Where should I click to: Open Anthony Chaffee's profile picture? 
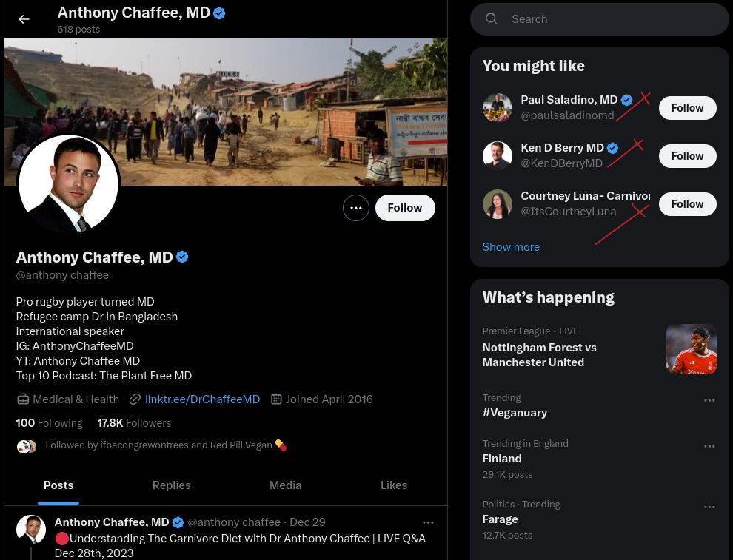click(x=69, y=183)
